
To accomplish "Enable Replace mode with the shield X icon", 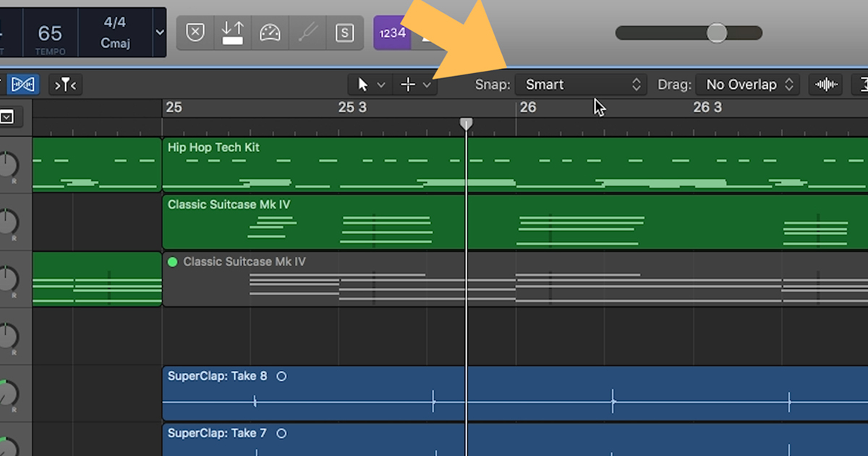I will click(x=195, y=33).
